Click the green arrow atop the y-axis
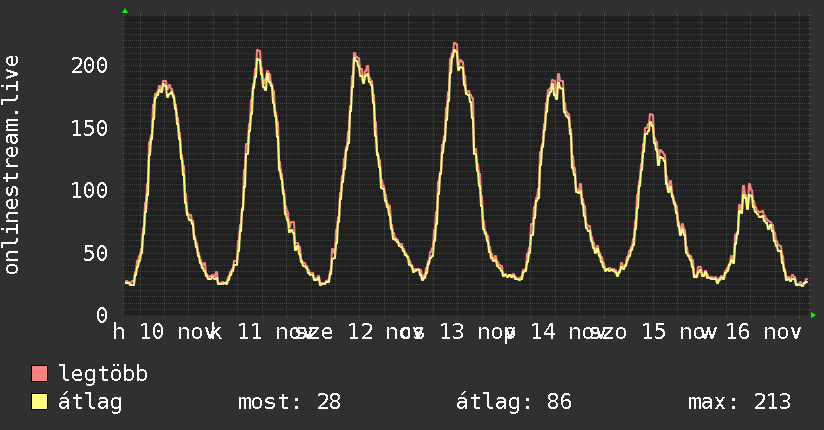Viewport: 824px width, 430px height. [125, 11]
